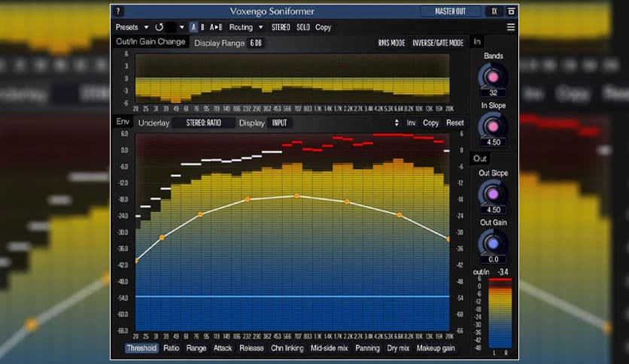This screenshot has width=629, height=364.
Task: Click the blue horizontal -54 level line
Action: click(293, 296)
